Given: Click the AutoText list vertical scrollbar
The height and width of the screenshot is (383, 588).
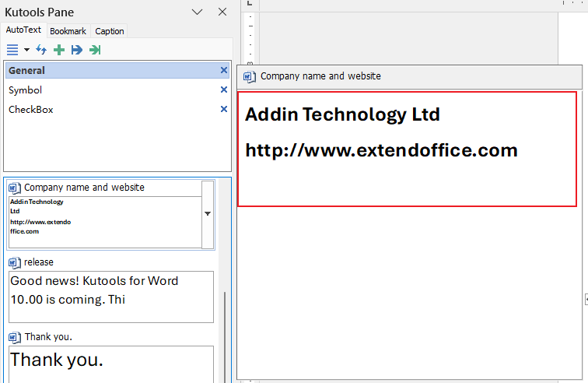Looking at the screenshot, I should click(x=225, y=337).
